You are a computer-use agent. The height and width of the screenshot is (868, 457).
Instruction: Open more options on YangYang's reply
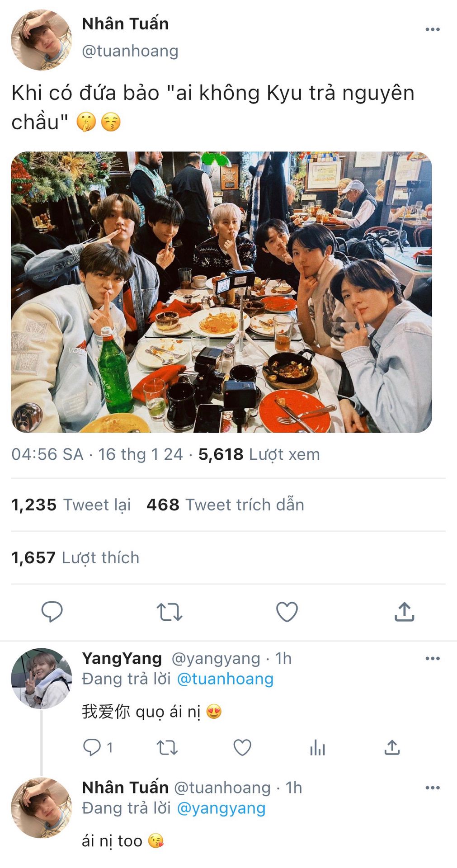point(433,659)
